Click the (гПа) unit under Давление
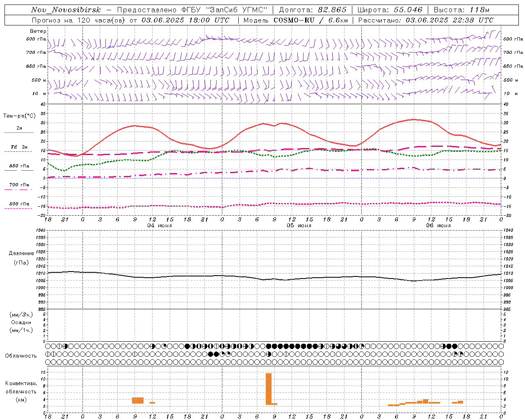 [21, 263]
